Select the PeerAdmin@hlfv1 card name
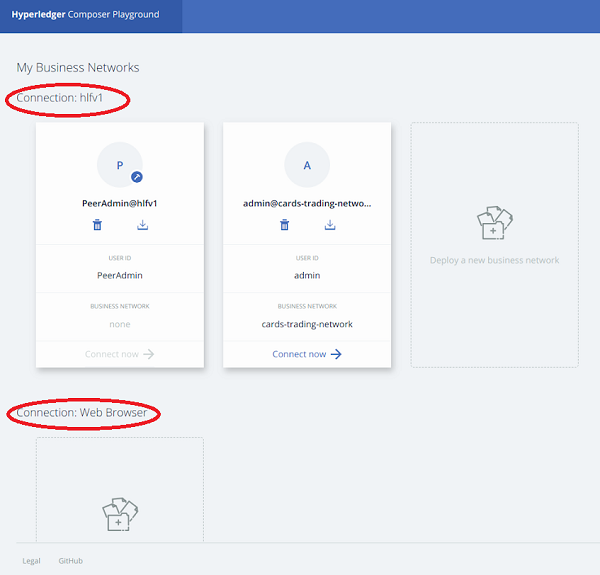600x575 pixels. [120, 203]
